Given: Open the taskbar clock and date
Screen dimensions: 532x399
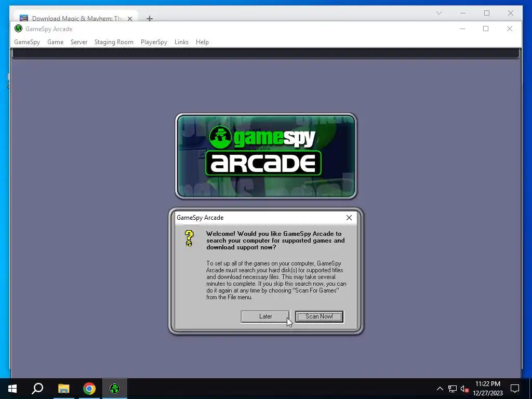Looking at the screenshot, I should pos(488,389).
